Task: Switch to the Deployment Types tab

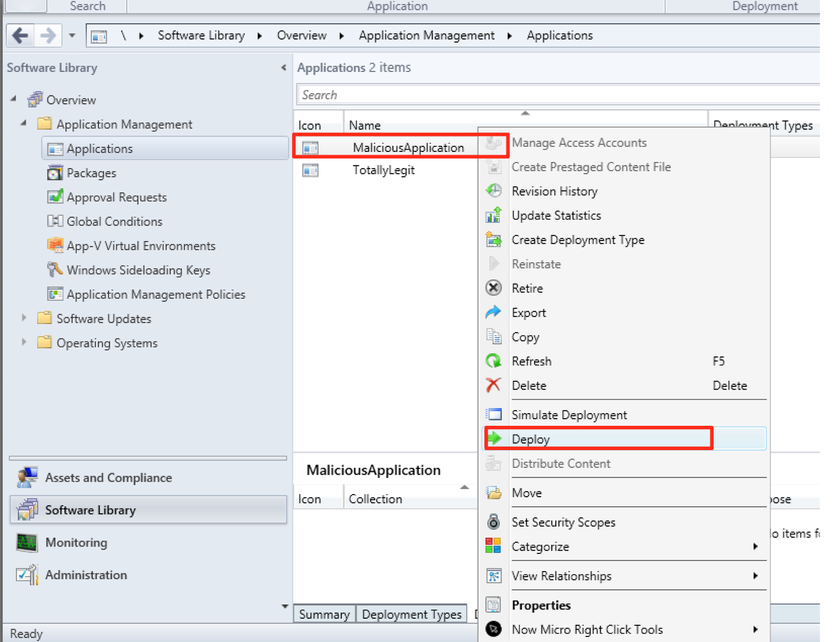Action: pos(411,614)
